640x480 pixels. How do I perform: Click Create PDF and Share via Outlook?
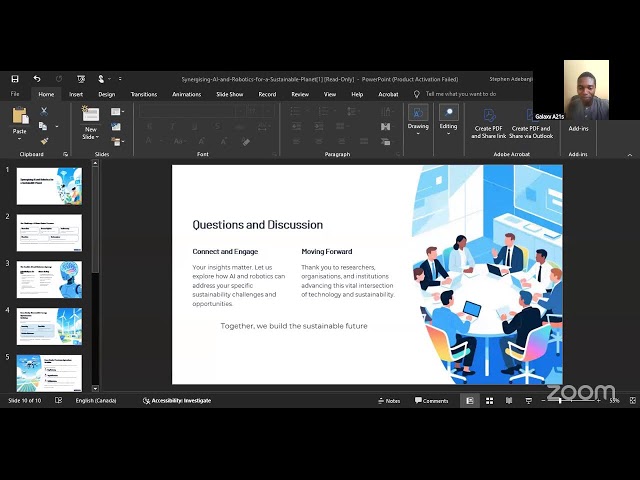(531, 124)
